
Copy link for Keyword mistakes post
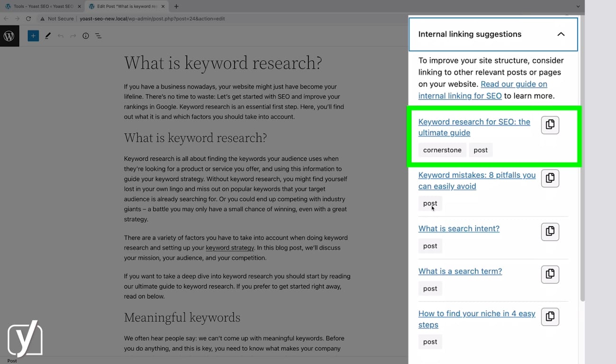(550, 178)
